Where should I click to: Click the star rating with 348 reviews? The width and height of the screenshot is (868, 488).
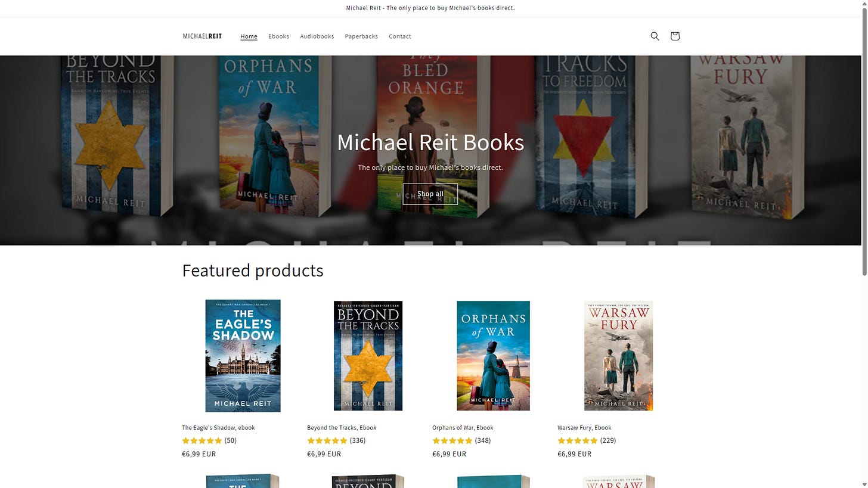(461, 440)
